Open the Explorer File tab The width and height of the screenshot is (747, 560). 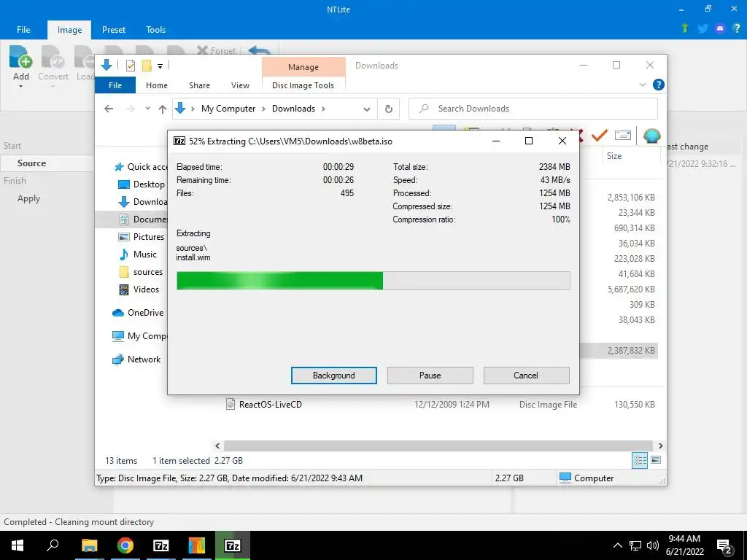click(115, 85)
